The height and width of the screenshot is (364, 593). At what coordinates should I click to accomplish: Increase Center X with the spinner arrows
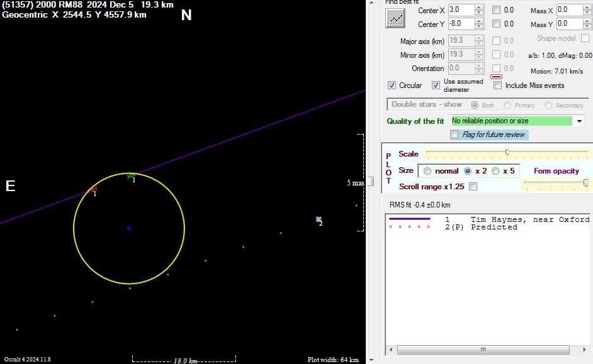tap(479, 8)
